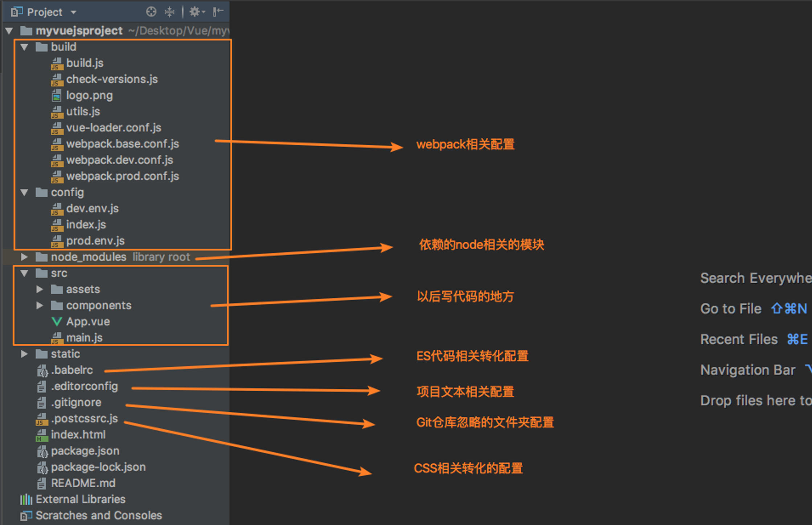This screenshot has width=812, height=525.
Task: Select webpack.base.conf.js in the tree
Action: pos(122,144)
